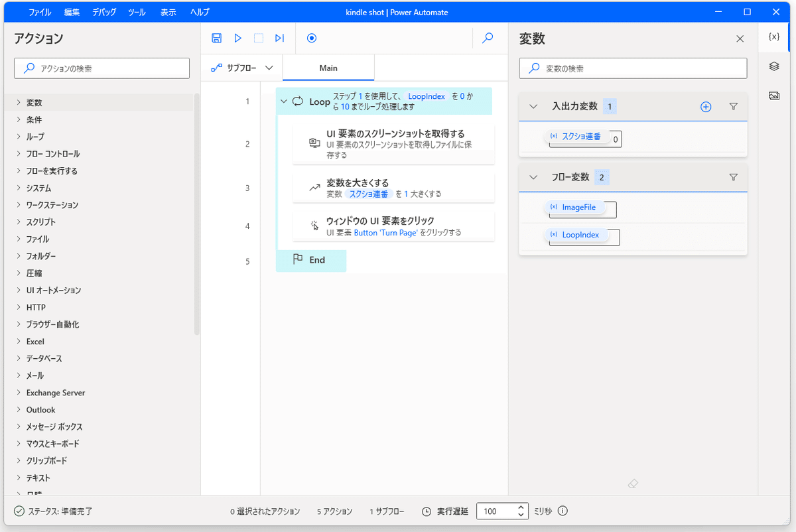This screenshot has width=796, height=532.
Task: Click the アクションの検索 search field
Action: (x=101, y=68)
